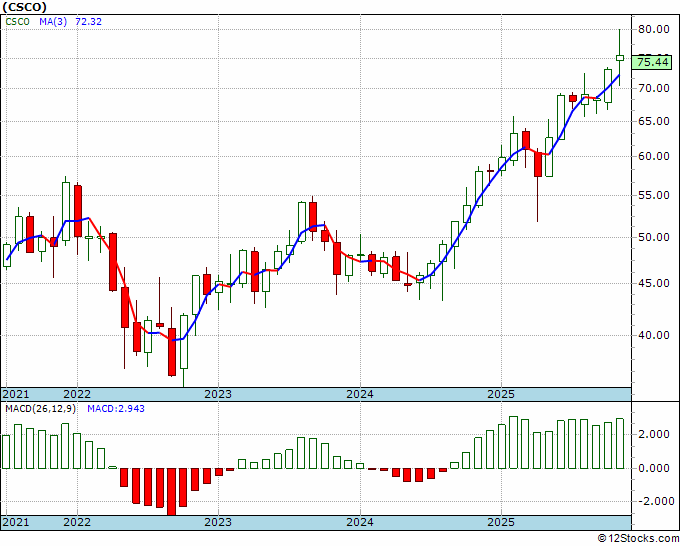This screenshot has height=546, width=680.
Task: Click 2021 on the MACD timeline
Action: tap(16, 522)
